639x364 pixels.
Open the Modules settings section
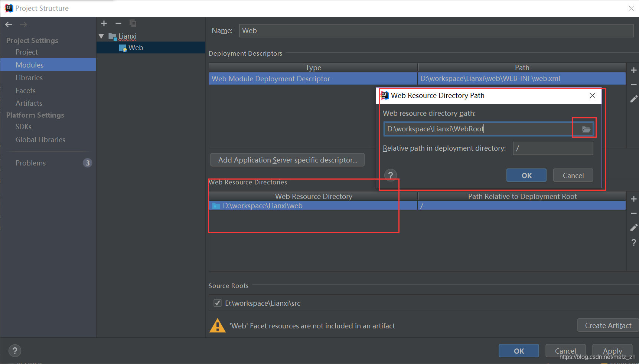30,65
